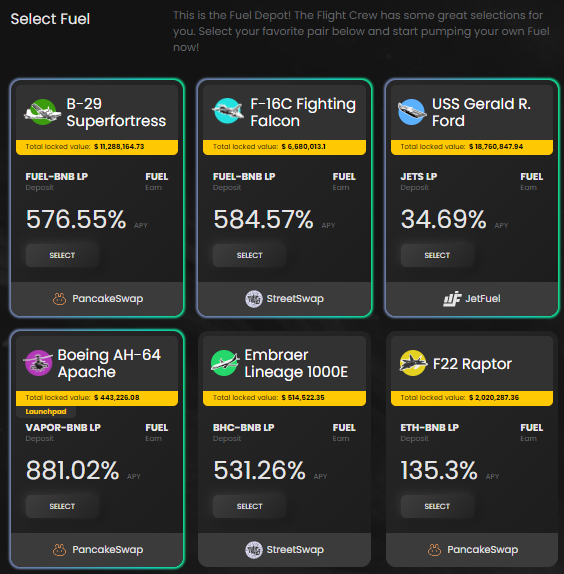Click the F22 Raptor yellow jet icon
This screenshot has height=574, width=564.
413,363
